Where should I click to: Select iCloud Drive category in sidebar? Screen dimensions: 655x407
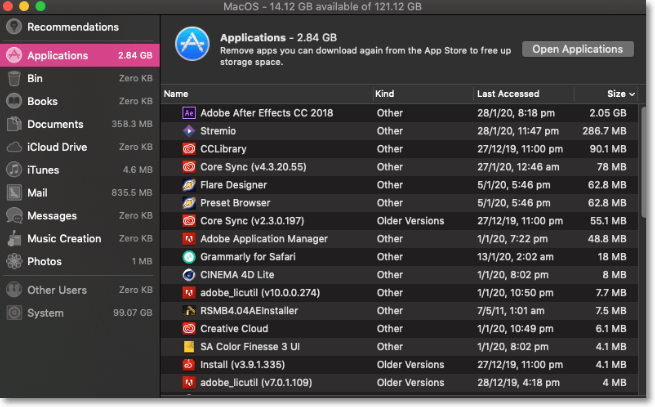[80, 147]
